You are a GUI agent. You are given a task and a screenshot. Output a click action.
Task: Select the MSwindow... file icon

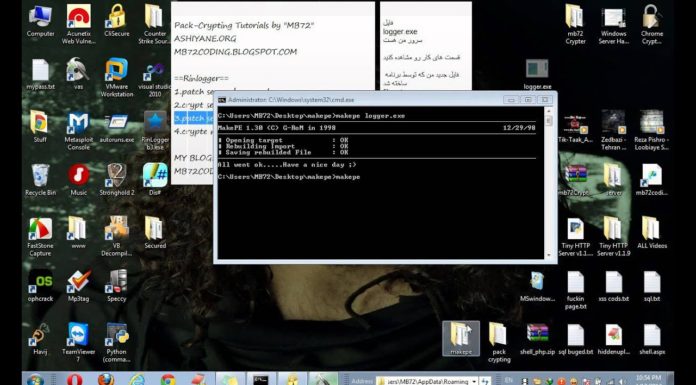pos(537,286)
